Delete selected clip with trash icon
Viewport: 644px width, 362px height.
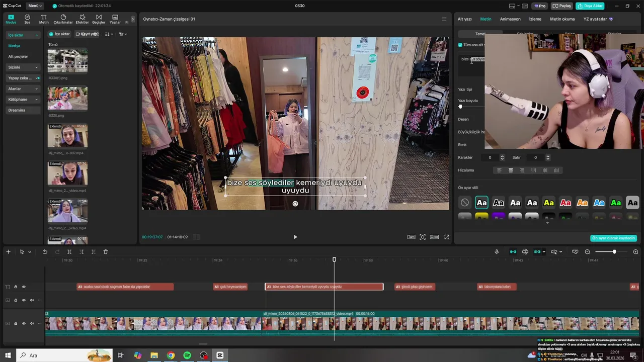pyautogui.click(x=106, y=252)
